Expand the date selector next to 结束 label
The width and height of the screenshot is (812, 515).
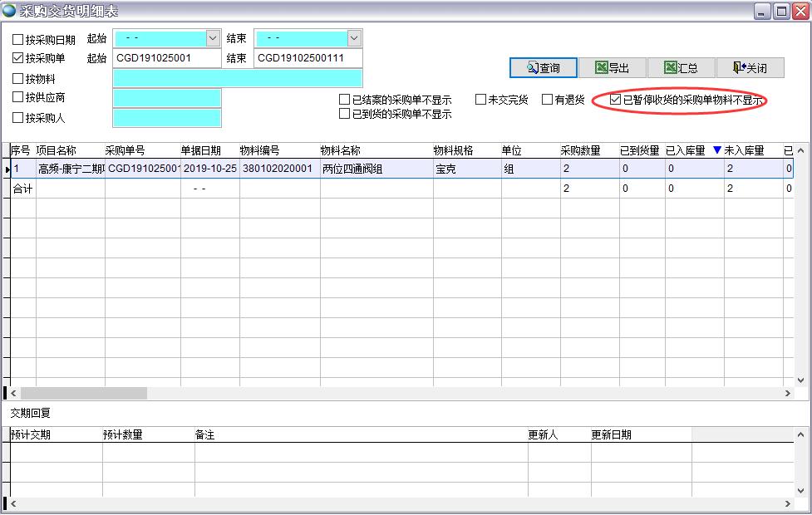[353, 37]
